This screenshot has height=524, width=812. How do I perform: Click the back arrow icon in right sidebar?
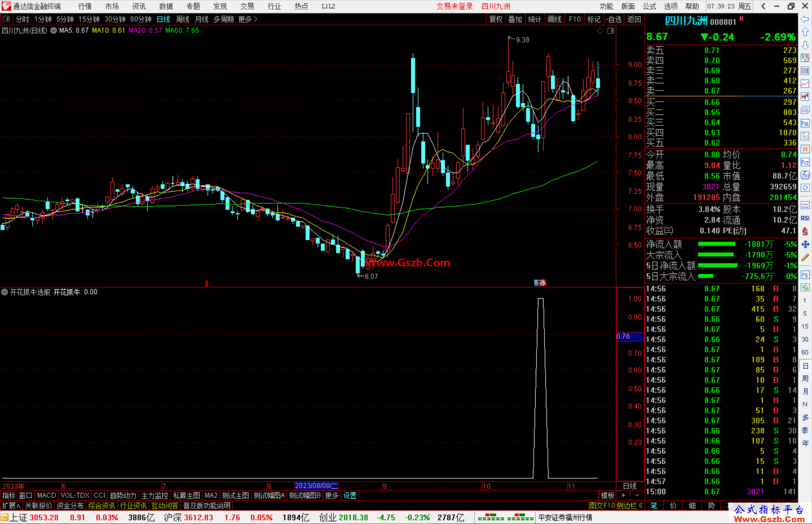pos(805,19)
